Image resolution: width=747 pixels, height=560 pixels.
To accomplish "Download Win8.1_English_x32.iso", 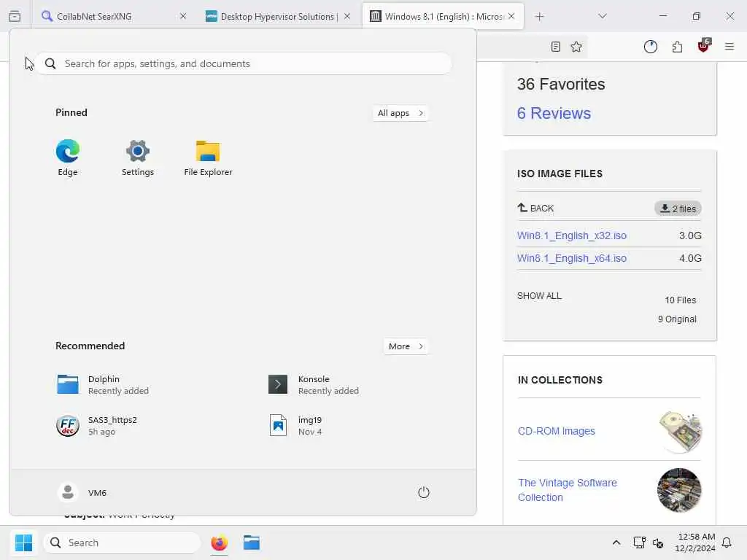I will click(x=572, y=236).
